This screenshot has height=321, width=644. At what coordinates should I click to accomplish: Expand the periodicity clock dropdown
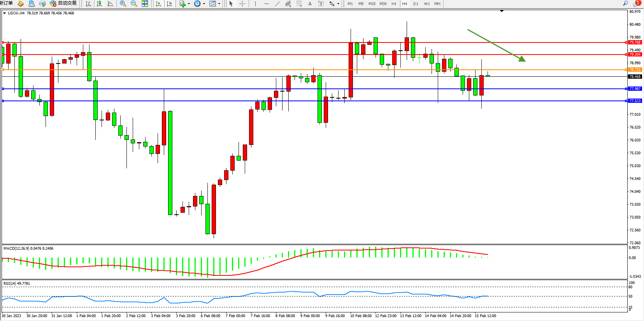(204, 4)
